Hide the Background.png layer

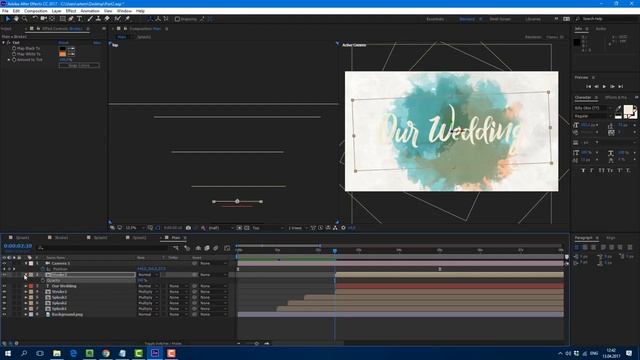[4, 315]
